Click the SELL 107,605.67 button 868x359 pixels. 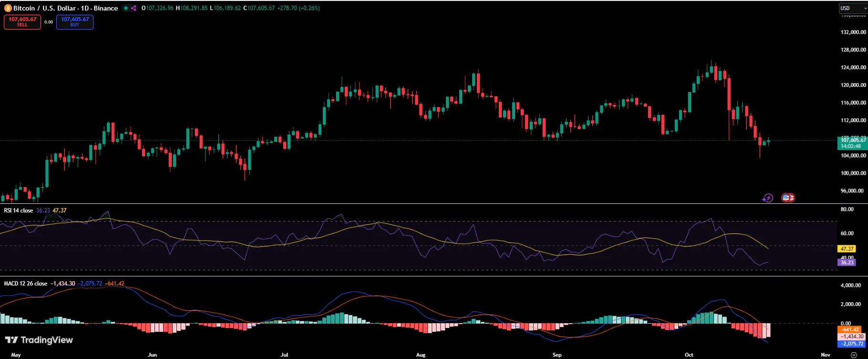click(22, 22)
